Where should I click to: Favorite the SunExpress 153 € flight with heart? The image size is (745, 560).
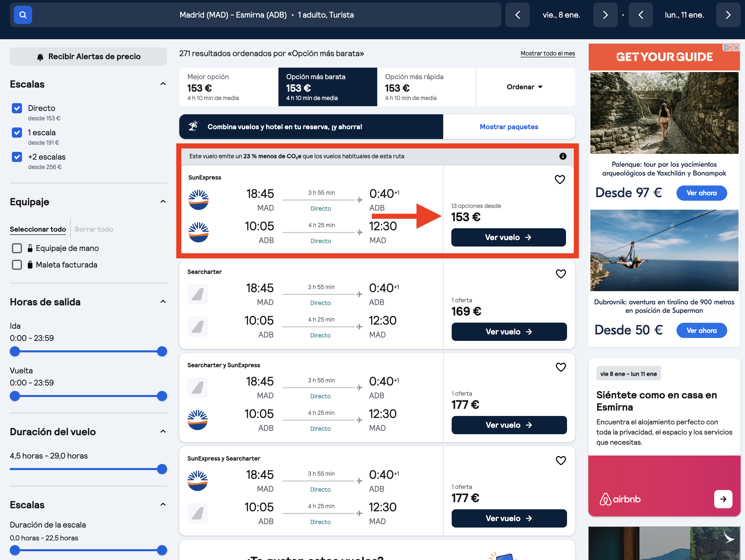(560, 180)
